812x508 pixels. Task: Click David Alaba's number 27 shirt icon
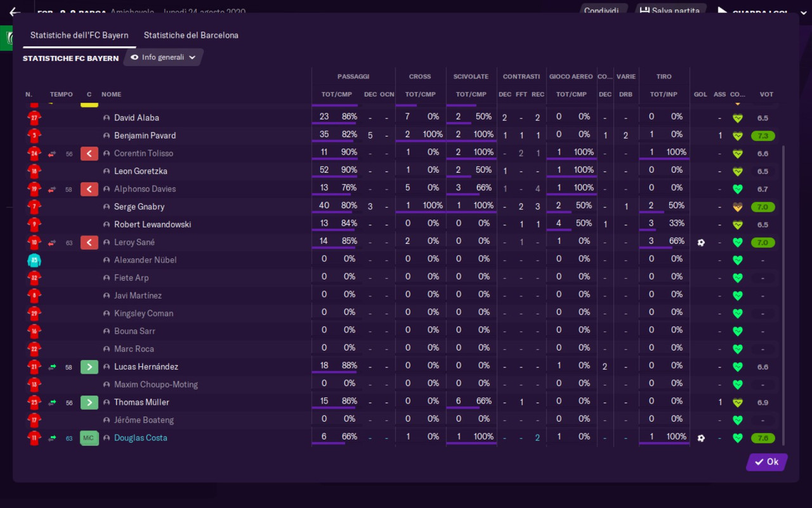coord(34,117)
